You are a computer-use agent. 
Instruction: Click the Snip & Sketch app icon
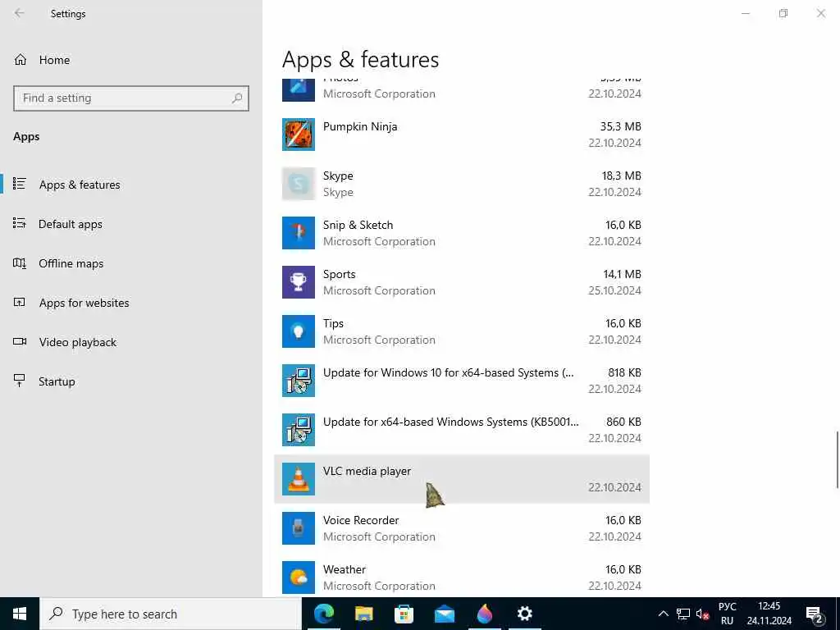(x=299, y=233)
